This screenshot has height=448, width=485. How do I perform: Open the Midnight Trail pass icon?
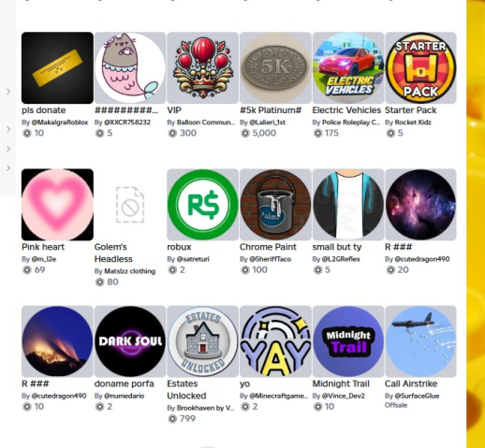[348, 341]
